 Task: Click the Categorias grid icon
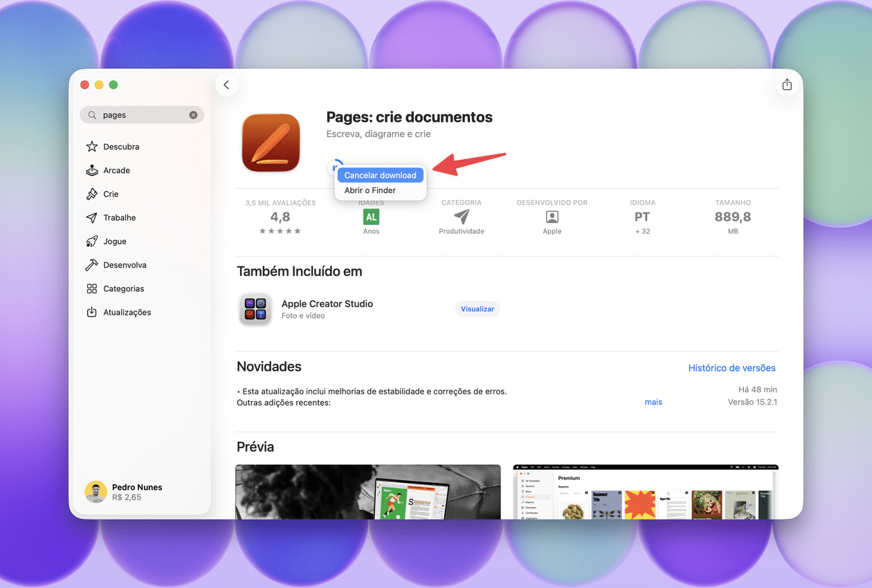(x=91, y=288)
